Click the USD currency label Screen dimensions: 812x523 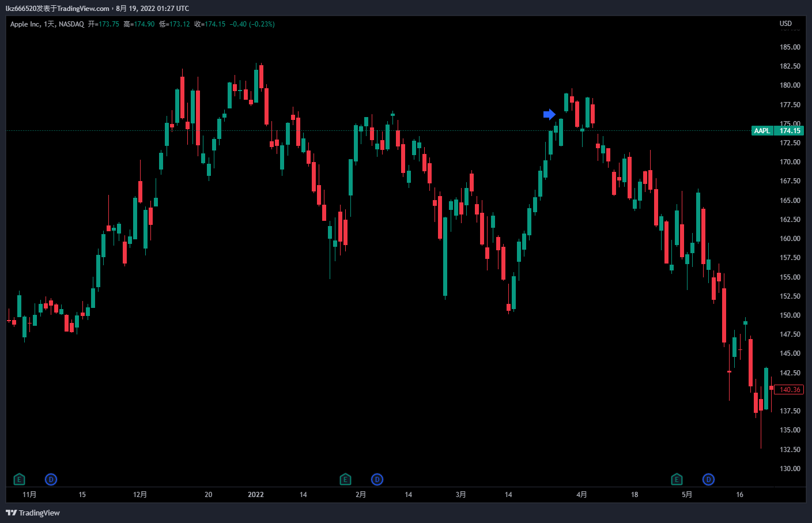pyautogui.click(x=785, y=24)
